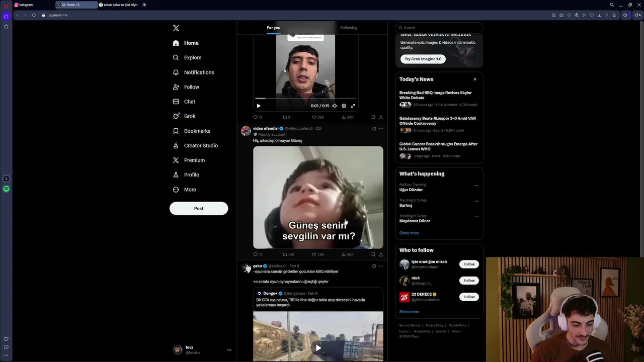
Task: Open Spotify in Opera sidebar
Action: (6, 189)
